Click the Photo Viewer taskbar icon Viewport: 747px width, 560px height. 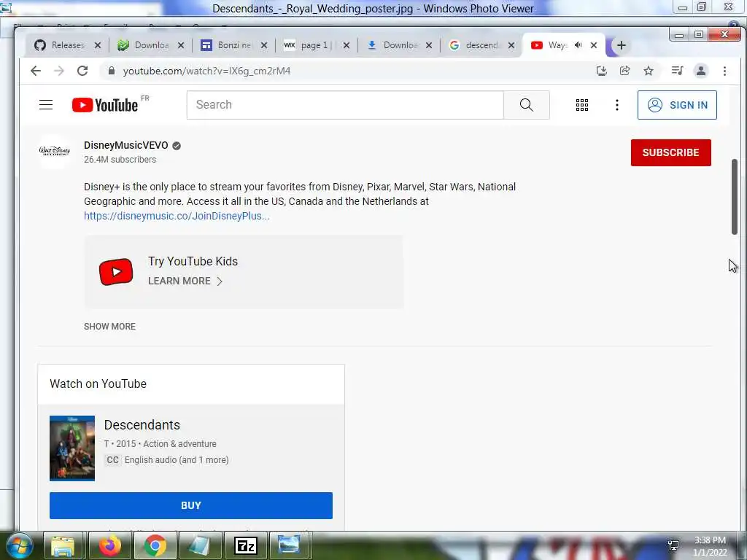pyautogui.click(x=289, y=545)
